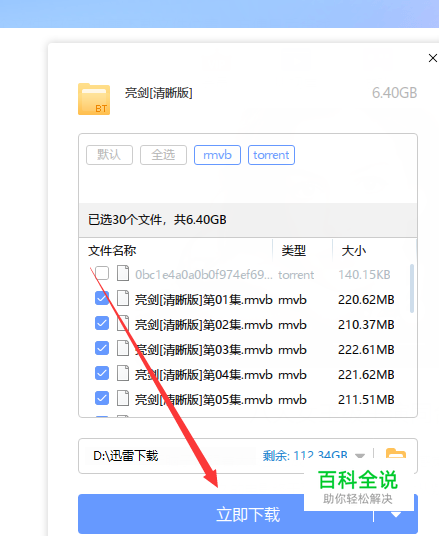Uncheck the 第01集.rmvb checkbox
The image size is (439, 536).
coord(102,298)
